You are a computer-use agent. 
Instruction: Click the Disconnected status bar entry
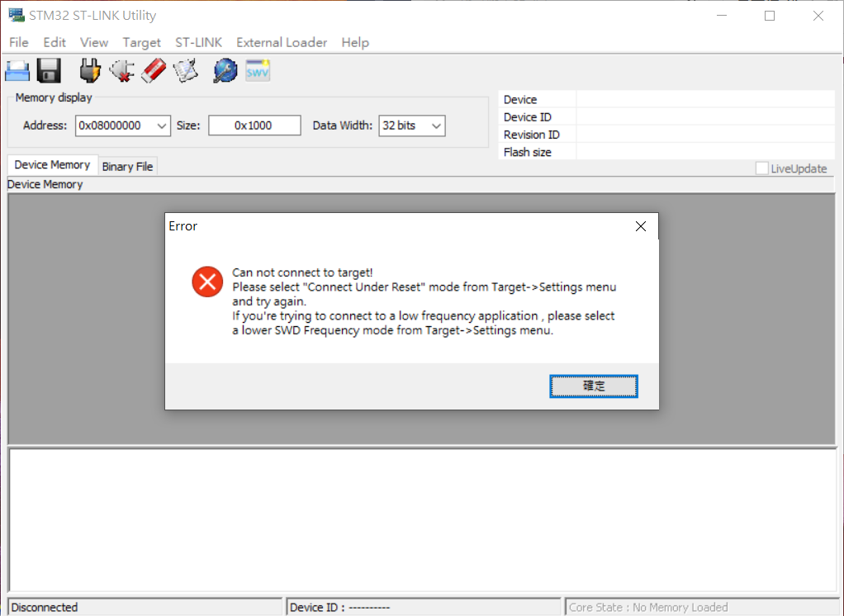(145, 608)
